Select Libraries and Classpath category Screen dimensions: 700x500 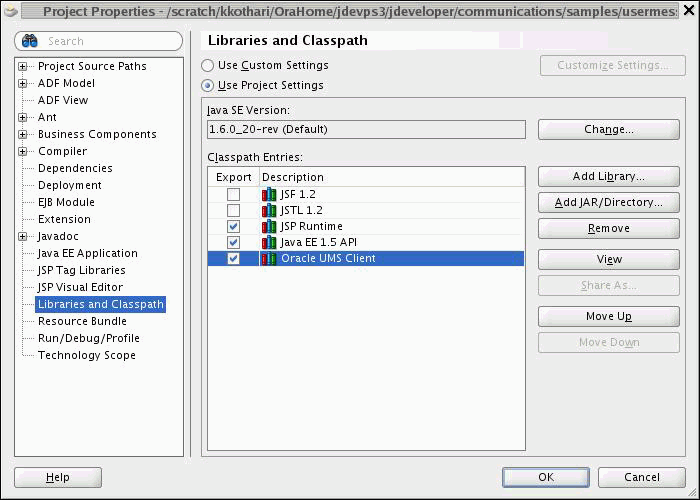(100, 304)
